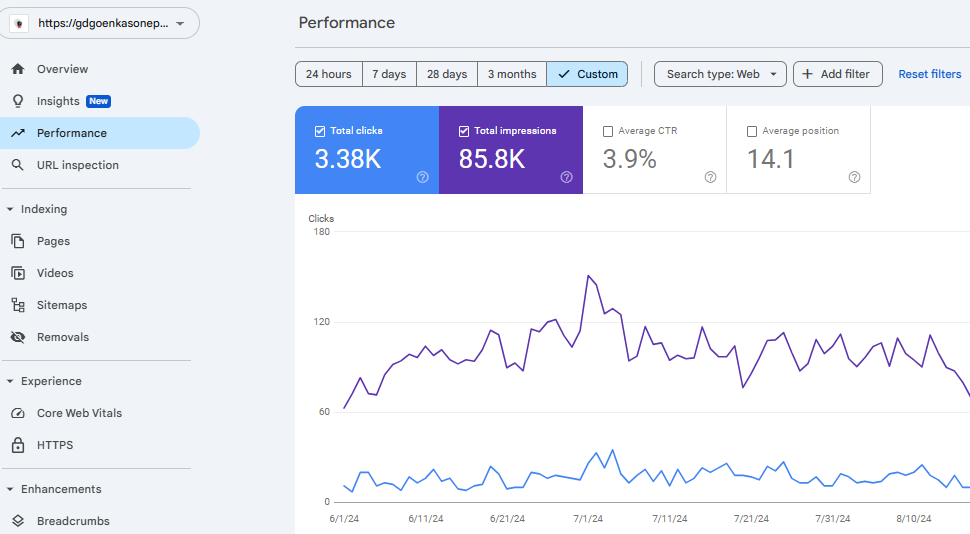Select the 3 months date range
970x534 pixels.
512,74
